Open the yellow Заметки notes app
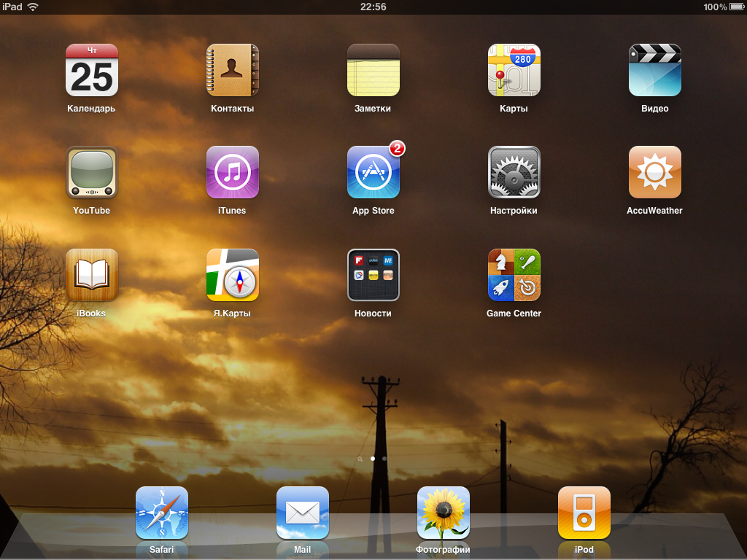The height and width of the screenshot is (560, 747). coord(373,71)
